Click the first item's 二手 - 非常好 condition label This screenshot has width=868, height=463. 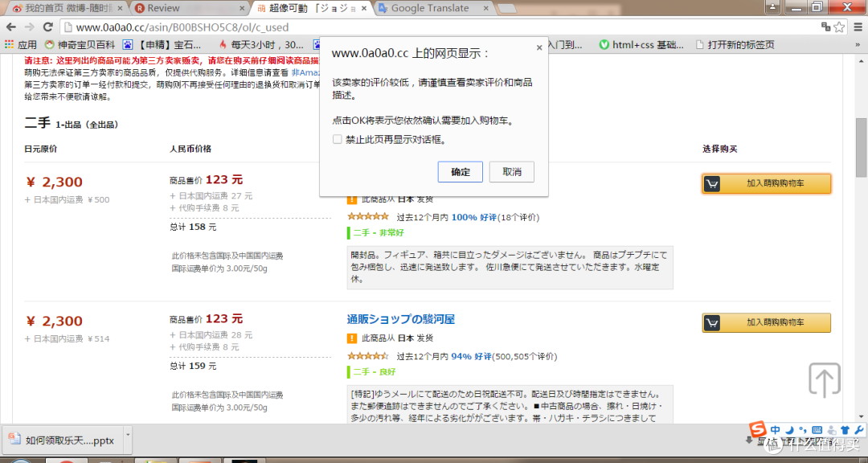tap(379, 232)
